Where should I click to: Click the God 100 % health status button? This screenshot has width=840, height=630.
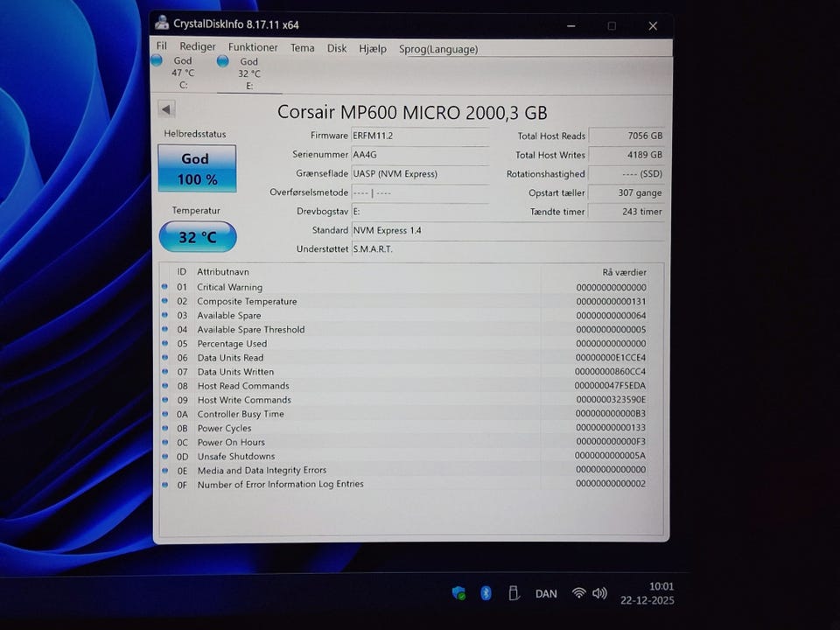pos(197,168)
